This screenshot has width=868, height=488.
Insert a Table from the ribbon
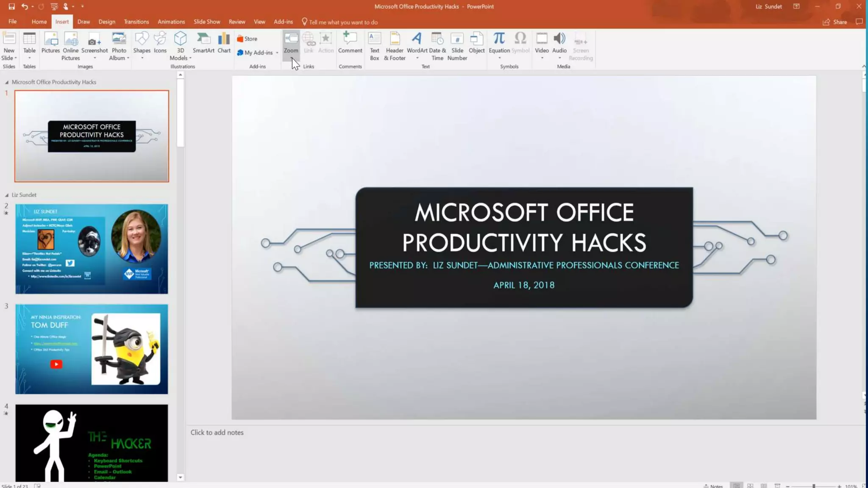pos(29,43)
